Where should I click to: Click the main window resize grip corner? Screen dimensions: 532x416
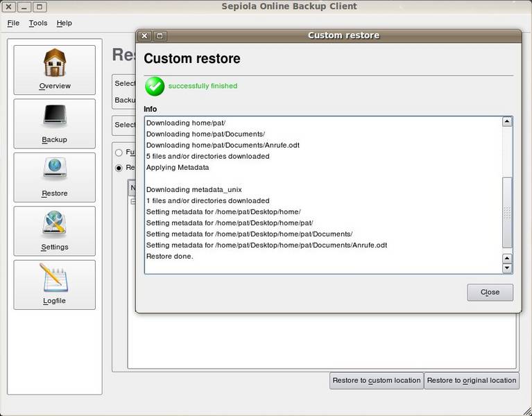click(x=526, y=410)
